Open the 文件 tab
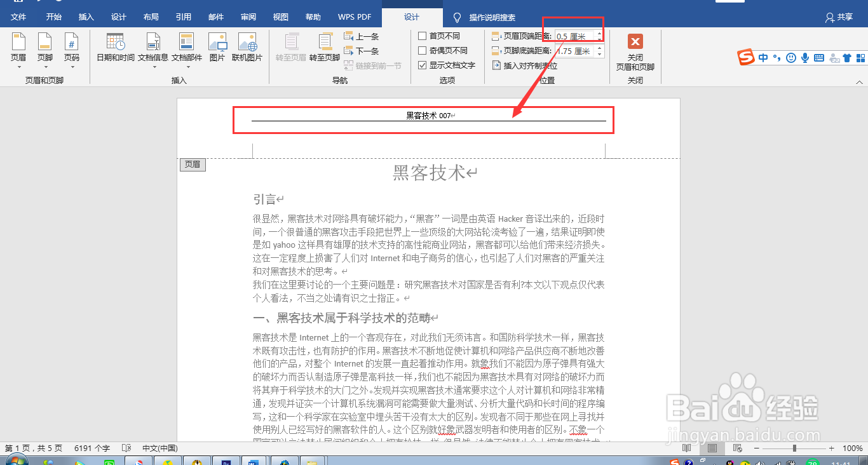The height and width of the screenshot is (465, 868). [18, 17]
